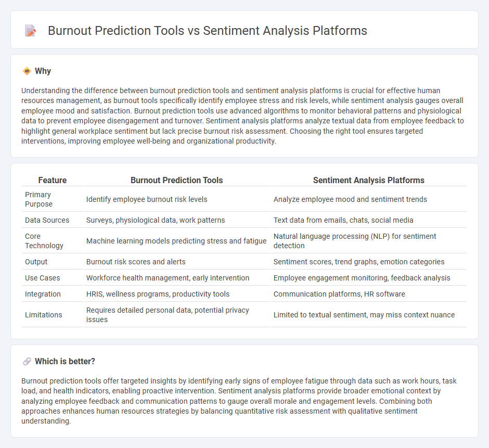
Task: Click cell Analyze employee mood and sentiment trends
Action: [x=369, y=199]
